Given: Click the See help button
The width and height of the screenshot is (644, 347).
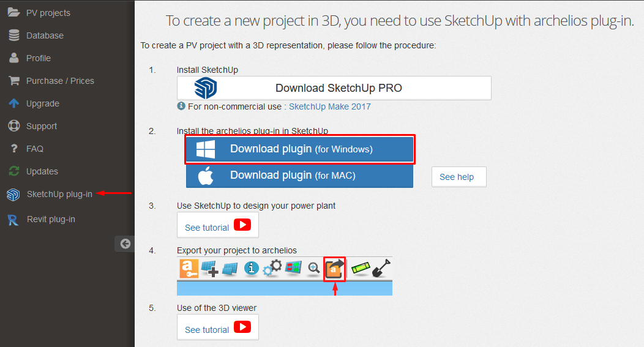Looking at the screenshot, I should (x=459, y=177).
